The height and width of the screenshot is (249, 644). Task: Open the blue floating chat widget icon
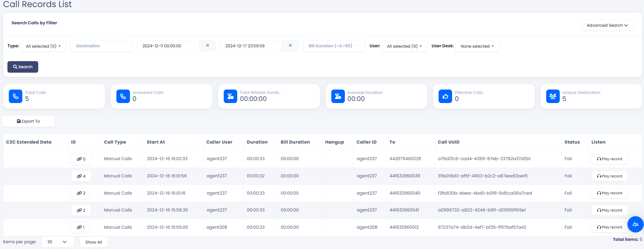(635, 224)
